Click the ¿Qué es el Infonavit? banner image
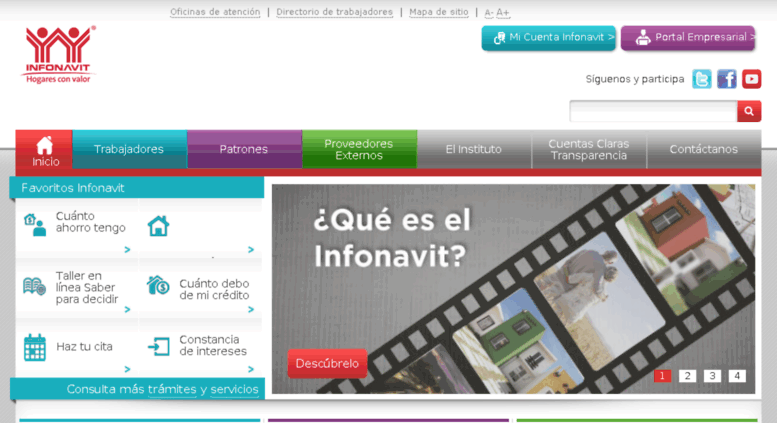 tap(513, 289)
